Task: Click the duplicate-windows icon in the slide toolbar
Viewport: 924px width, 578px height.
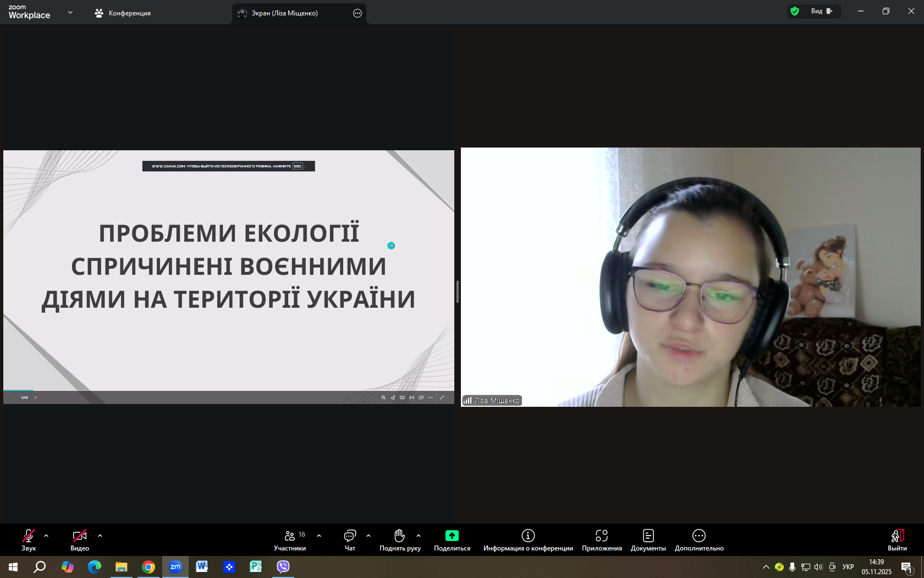Action: [421, 397]
